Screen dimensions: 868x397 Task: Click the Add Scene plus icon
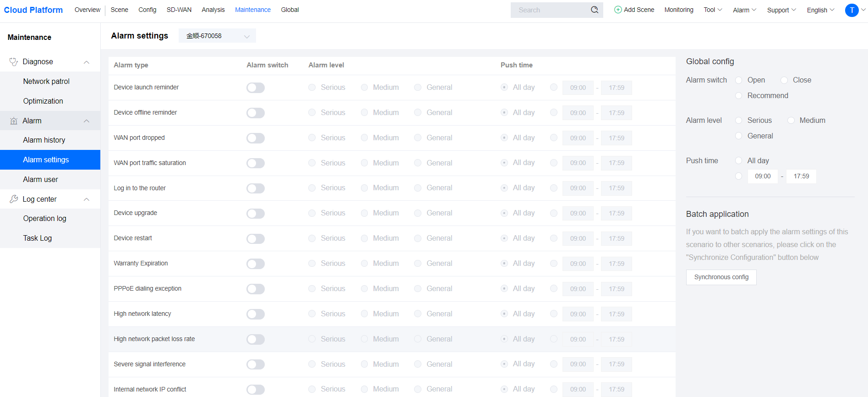coord(618,10)
